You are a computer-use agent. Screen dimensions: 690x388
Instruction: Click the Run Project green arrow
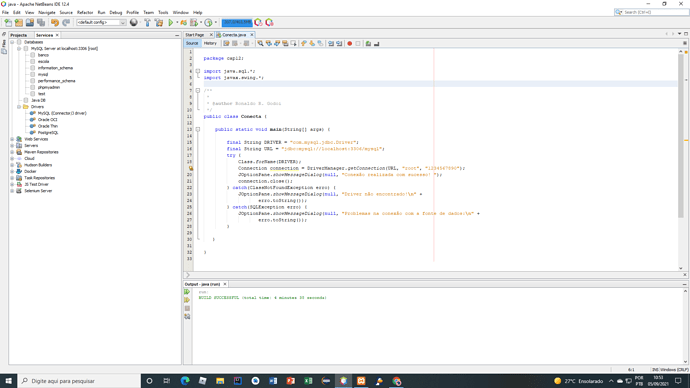(171, 22)
